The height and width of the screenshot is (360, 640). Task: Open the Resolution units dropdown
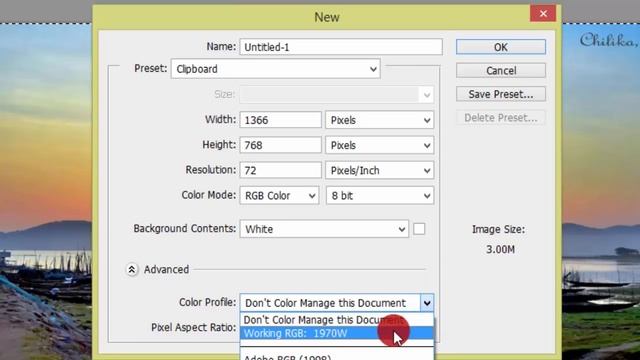tap(380, 170)
